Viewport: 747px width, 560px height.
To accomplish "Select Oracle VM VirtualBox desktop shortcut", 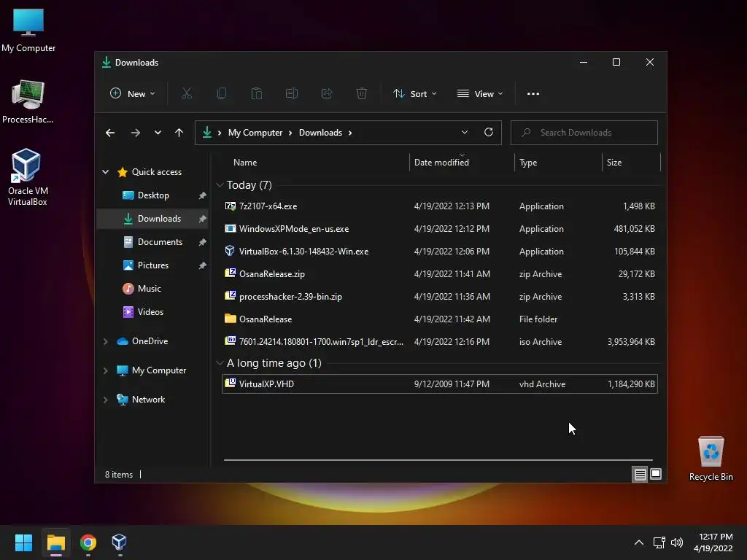I will [27, 177].
